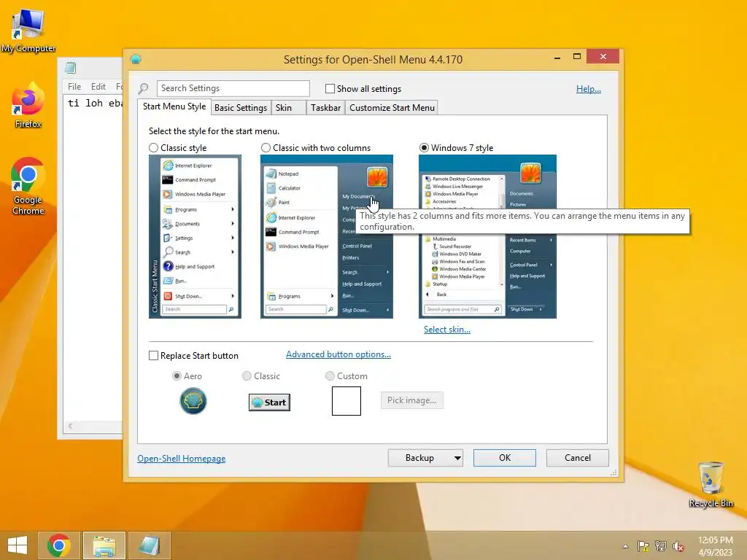
Task: Click the search magnifier icon in settings
Action: pyautogui.click(x=144, y=88)
